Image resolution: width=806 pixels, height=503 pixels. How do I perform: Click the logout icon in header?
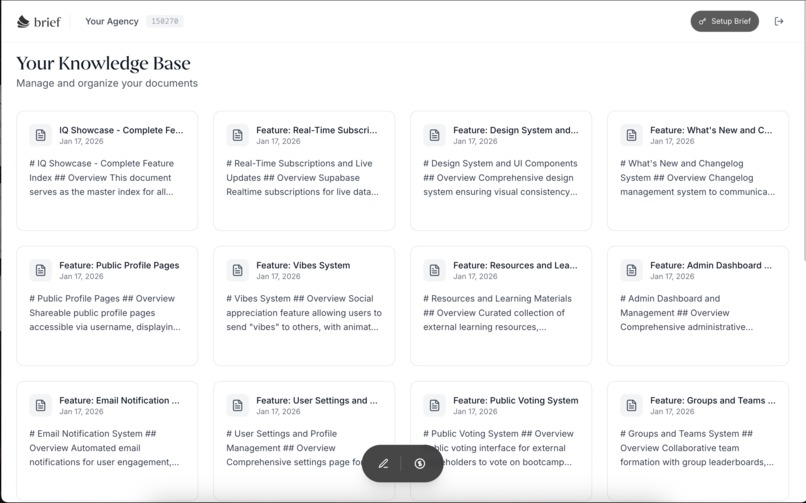779,21
